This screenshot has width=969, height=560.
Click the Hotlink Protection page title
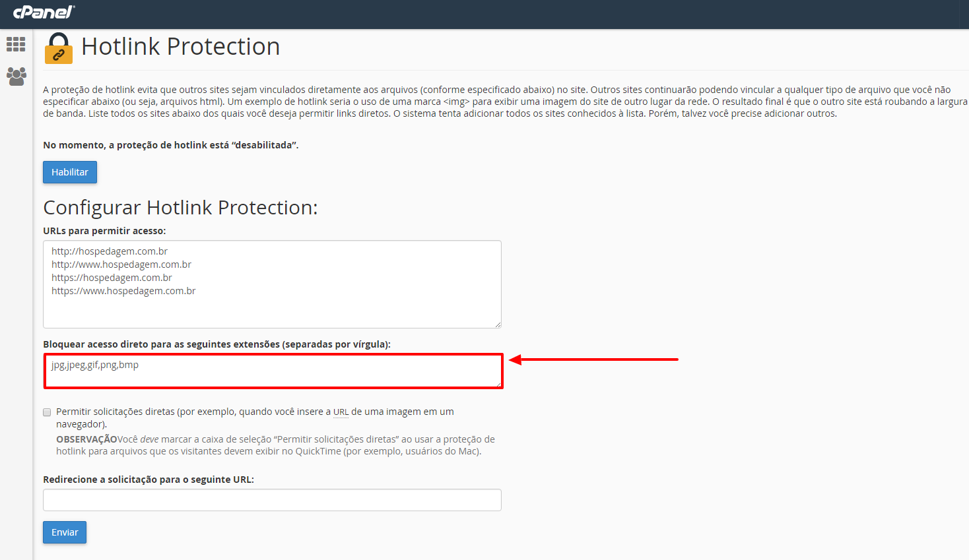pyautogui.click(x=180, y=47)
